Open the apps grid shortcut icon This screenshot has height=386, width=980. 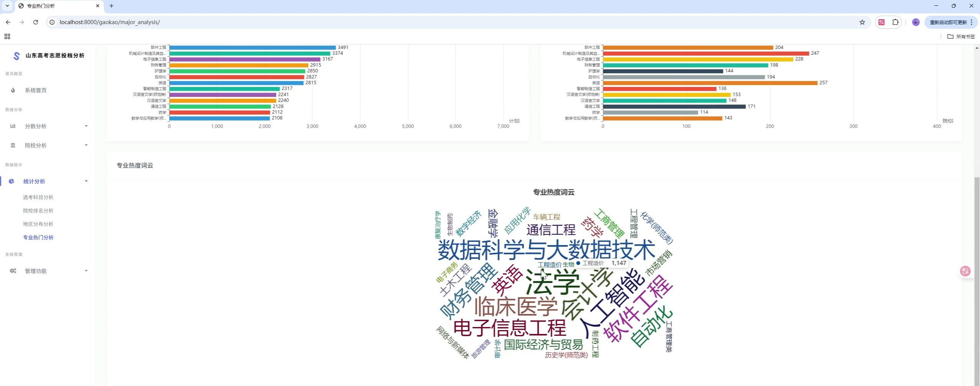[7, 36]
